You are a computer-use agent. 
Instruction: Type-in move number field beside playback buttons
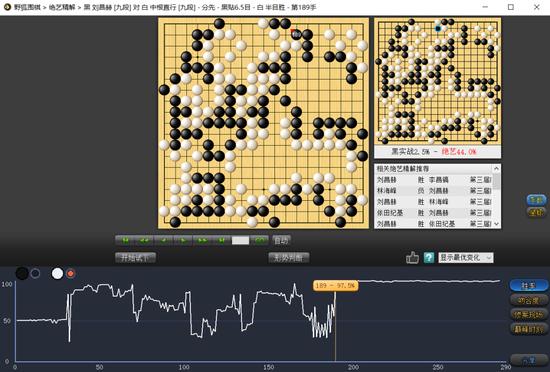(x=241, y=241)
